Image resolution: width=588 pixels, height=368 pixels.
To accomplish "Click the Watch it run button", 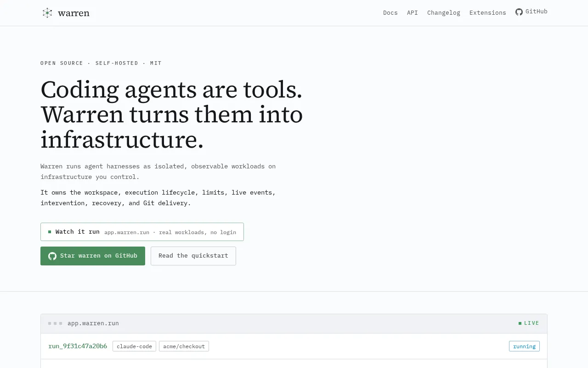I will point(142,232).
